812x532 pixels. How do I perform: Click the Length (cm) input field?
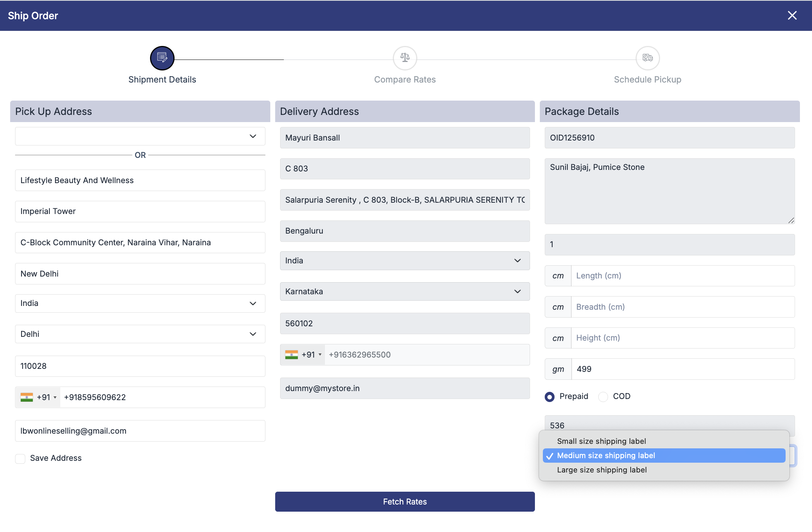(x=682, y=276)
